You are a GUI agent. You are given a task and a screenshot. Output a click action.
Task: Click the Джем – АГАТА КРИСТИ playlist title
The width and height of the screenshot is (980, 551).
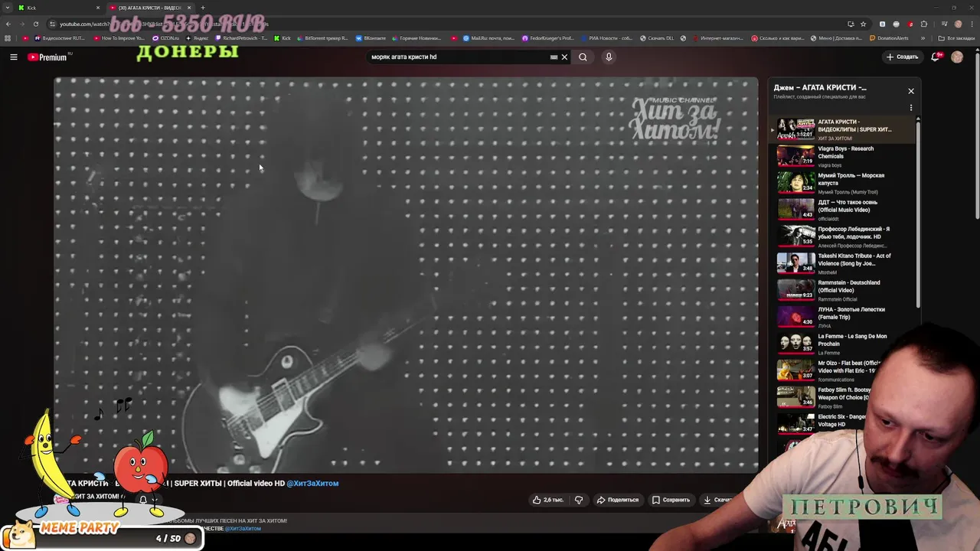point(820,87)
